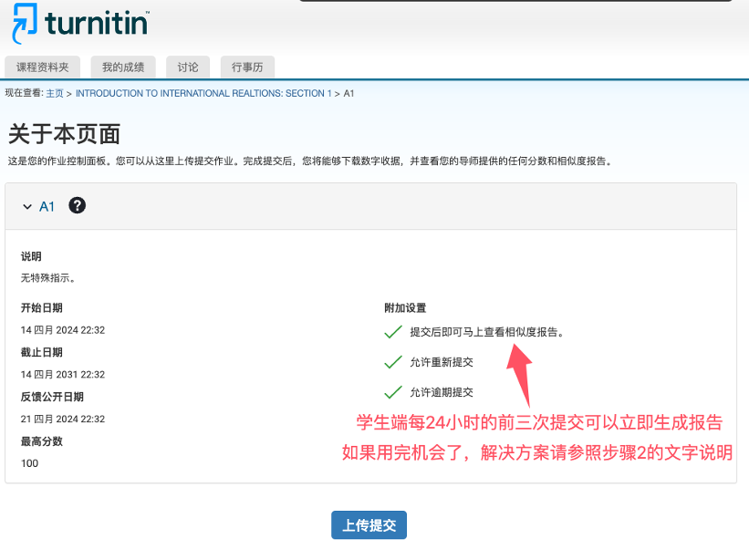Click the 允许重新提交 setting text
The width and height of the screenshot is (749, 560).
coord(442,362)
